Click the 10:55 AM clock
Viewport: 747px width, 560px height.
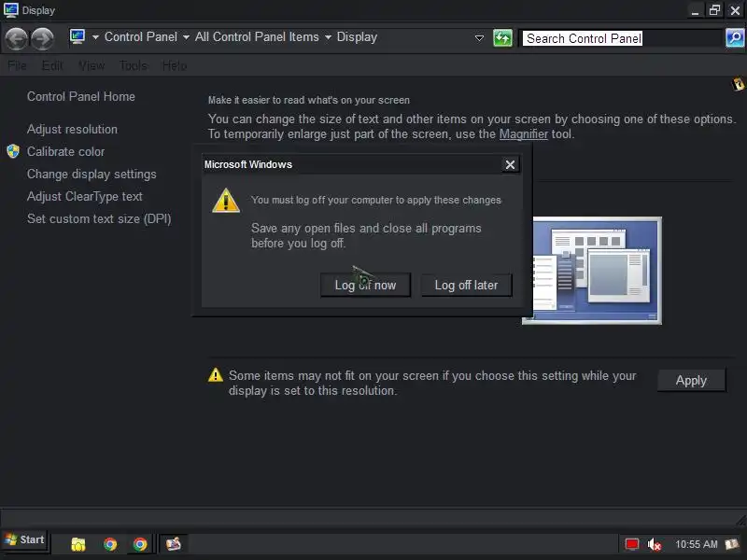pos(696,544)
